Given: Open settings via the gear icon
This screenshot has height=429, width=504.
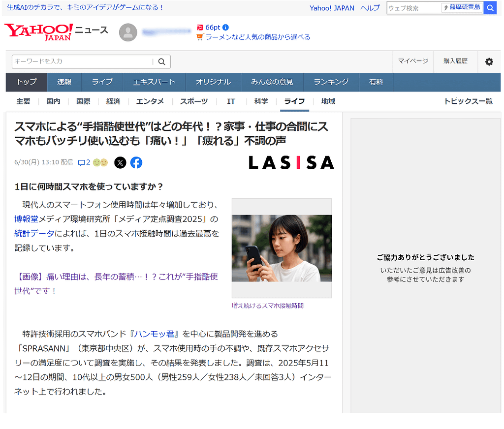Looking at the screenshot, I should (489, 61).
